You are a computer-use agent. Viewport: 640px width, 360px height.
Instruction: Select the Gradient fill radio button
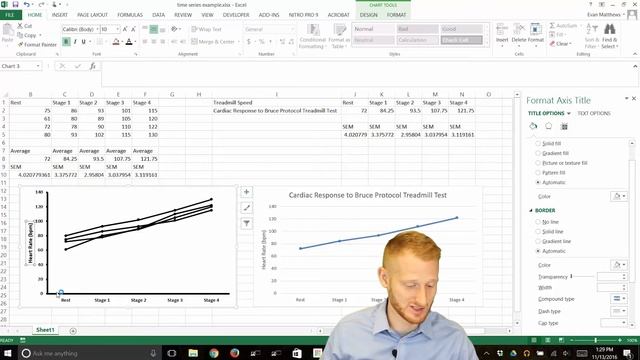(538, 153)
